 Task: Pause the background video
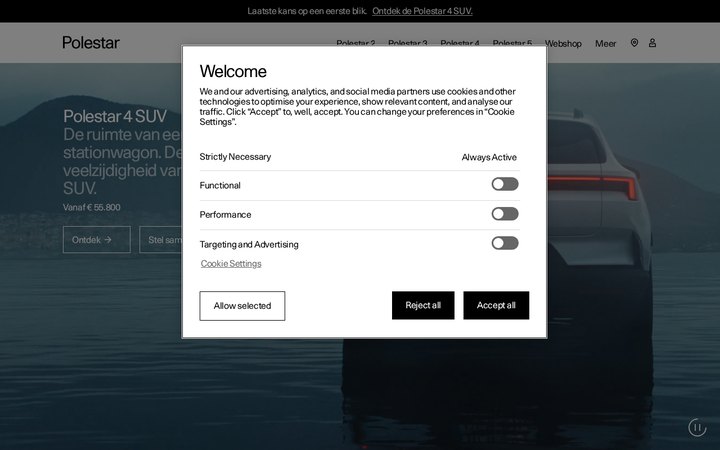pos(697,428)
